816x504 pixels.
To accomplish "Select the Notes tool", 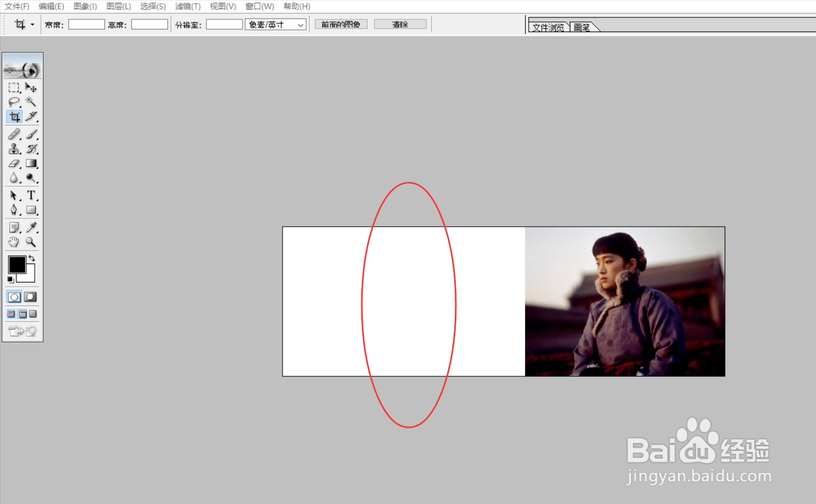I will pyautogui.click(x=14, y=227).
